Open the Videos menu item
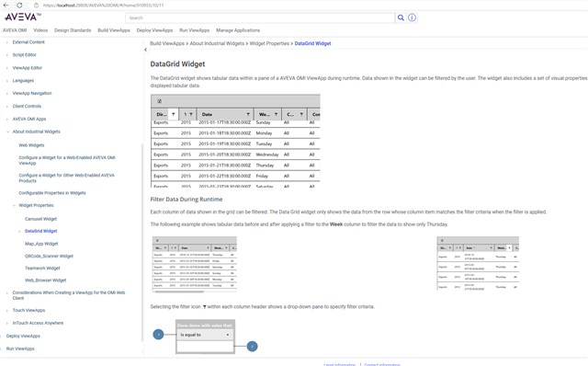This screenshot has height=366, width=588. point(40,30)
